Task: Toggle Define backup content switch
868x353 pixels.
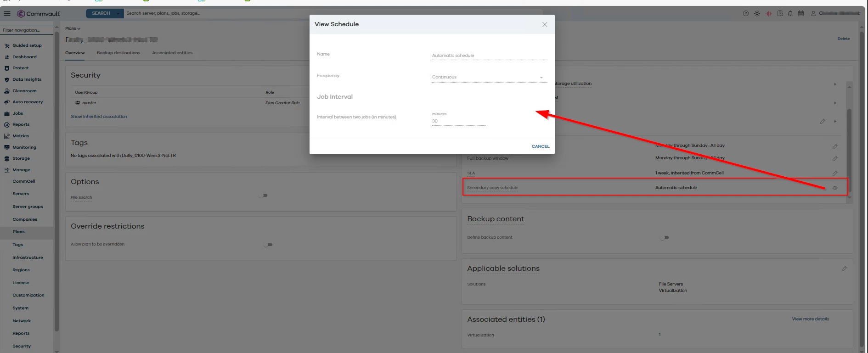Action: click(x=665, y=238)
